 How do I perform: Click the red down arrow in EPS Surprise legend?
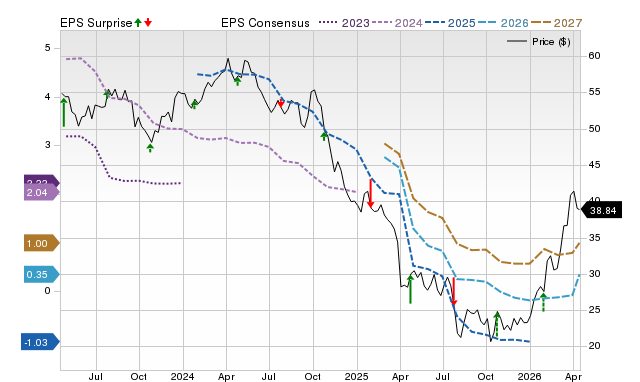point(148,22)
